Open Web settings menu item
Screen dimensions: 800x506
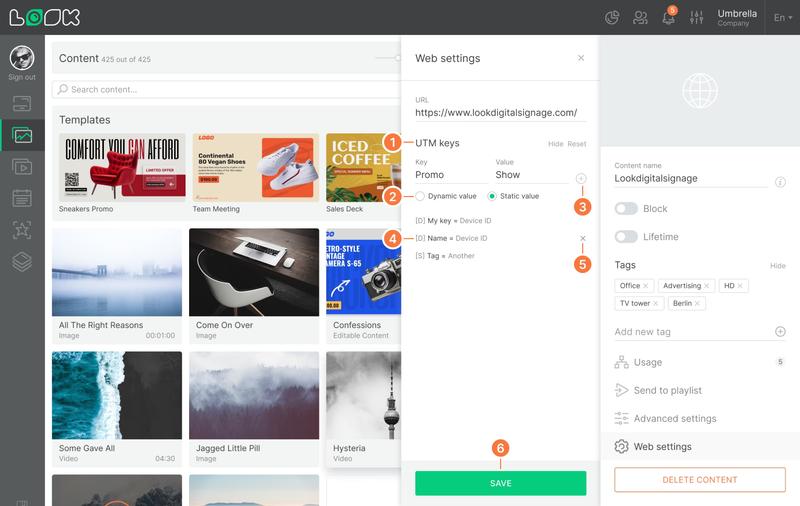(x=700, y=446)
